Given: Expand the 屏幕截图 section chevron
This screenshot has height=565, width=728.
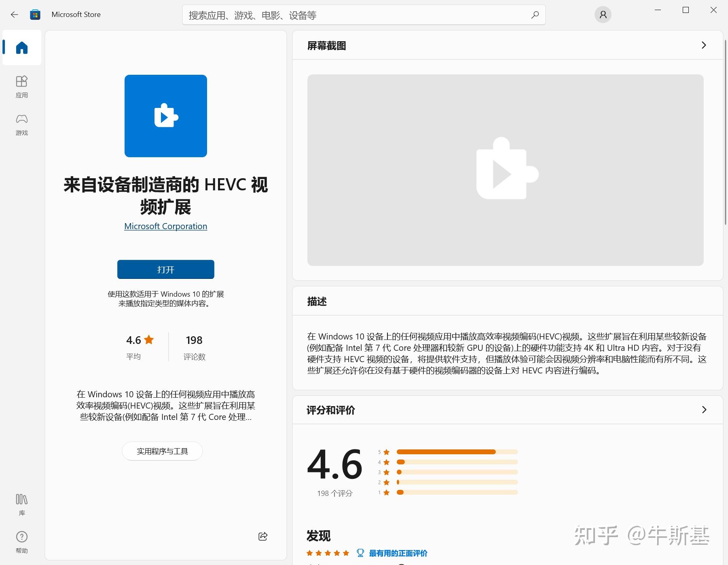Looking at the screenshot, I should (x=704, y=45).
